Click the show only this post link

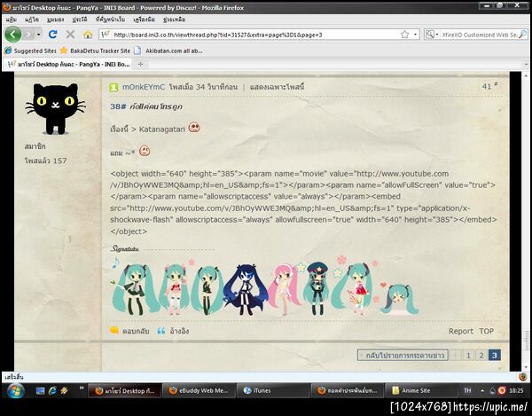tap(277, 87)
